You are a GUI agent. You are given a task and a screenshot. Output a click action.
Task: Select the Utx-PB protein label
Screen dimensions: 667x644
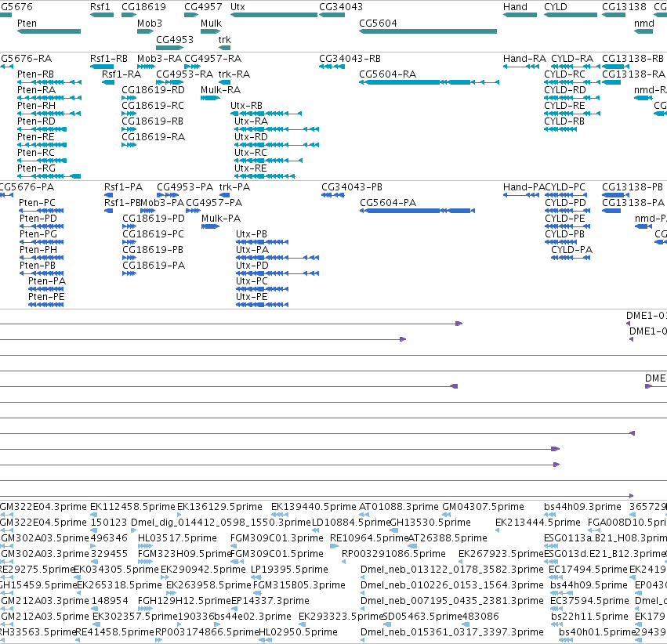point(252,234)
